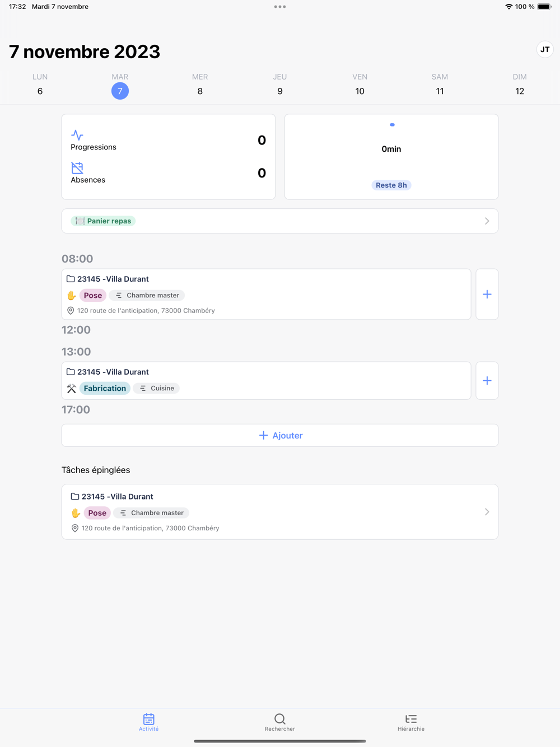560x747 pixels.
Task: Tap the plus icon beside the Fabrication task
Action: (487, 381)
